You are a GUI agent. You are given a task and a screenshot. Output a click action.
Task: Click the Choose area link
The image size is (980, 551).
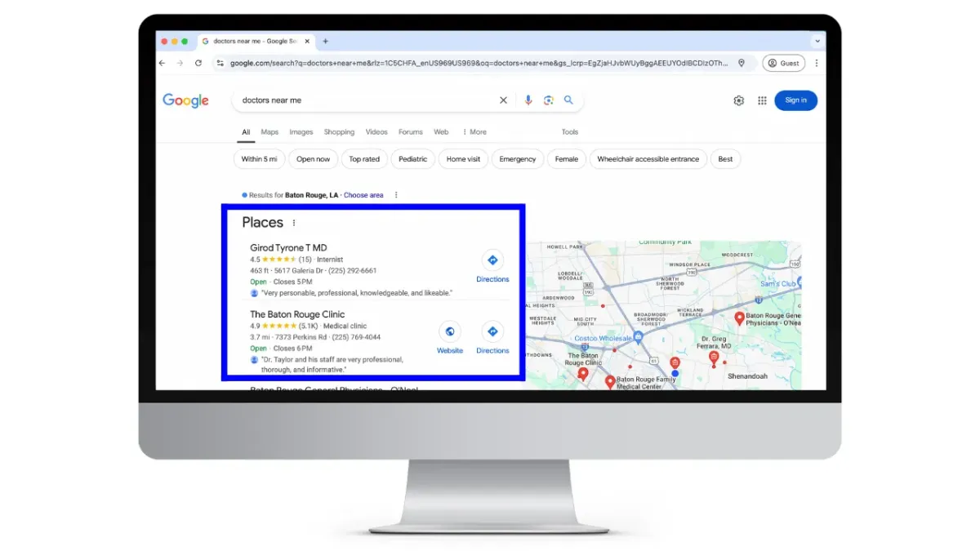tap(363, 195)
